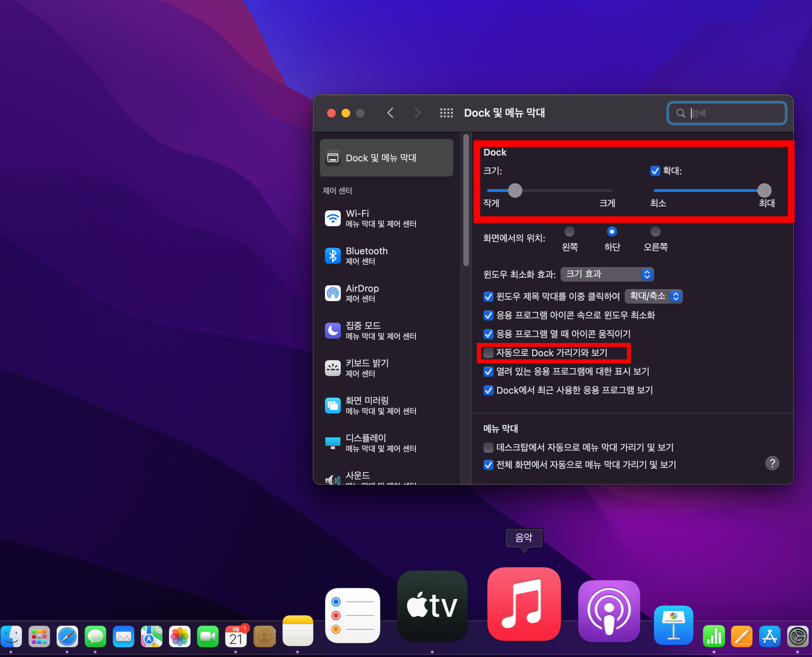Open Maps app in the Dock
The image size is (812, 657).
pyautogui.click(x=151, y=636)
